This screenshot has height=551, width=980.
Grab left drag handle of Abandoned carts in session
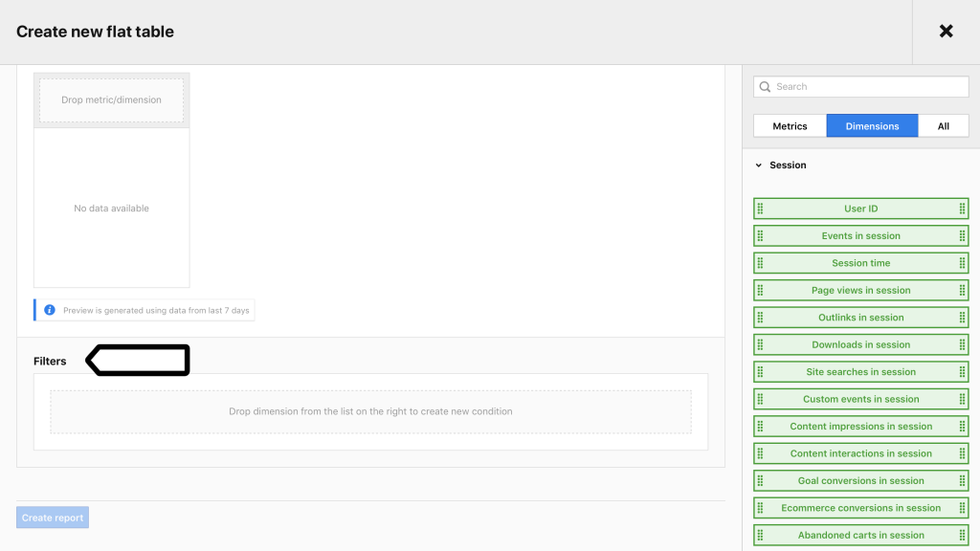tap(760, 535)
